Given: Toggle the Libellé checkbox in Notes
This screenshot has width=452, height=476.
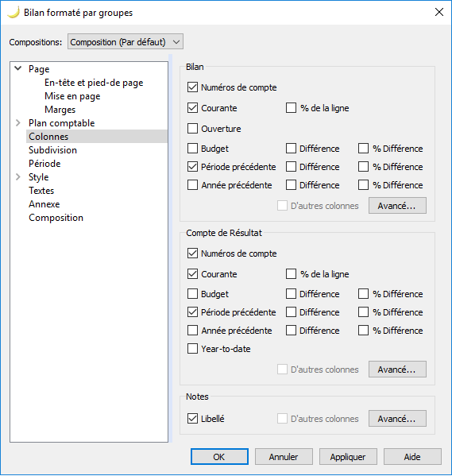Looking at the screenshot, I should tap(192, 419).
